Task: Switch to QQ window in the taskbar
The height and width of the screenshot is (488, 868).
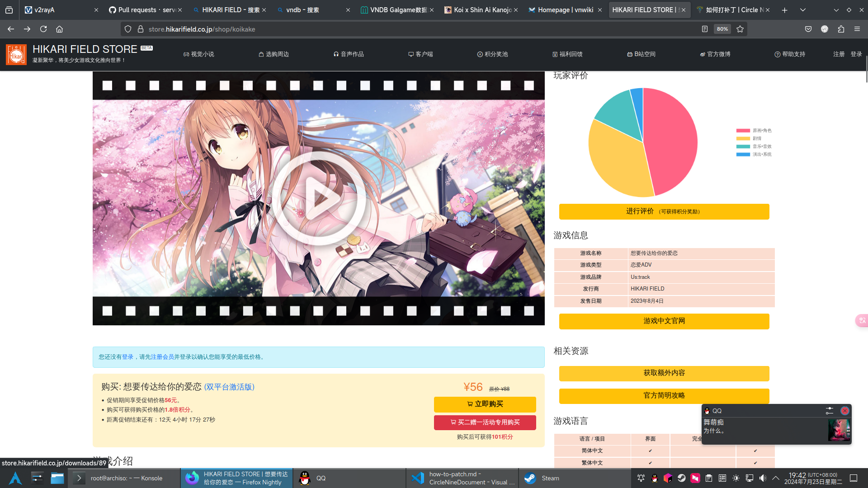Action: coord(349,478)
